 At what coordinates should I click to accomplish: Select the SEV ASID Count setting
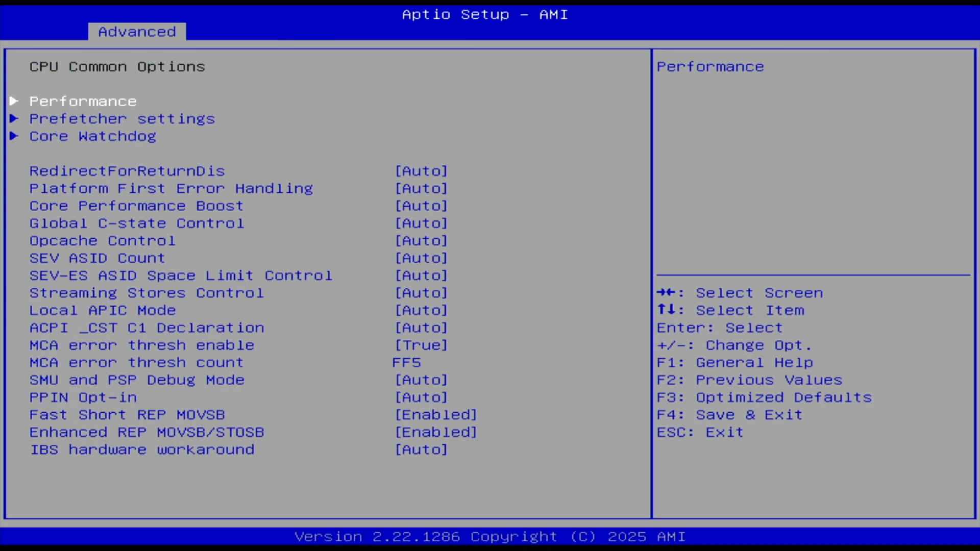click(x=97, y=258)
